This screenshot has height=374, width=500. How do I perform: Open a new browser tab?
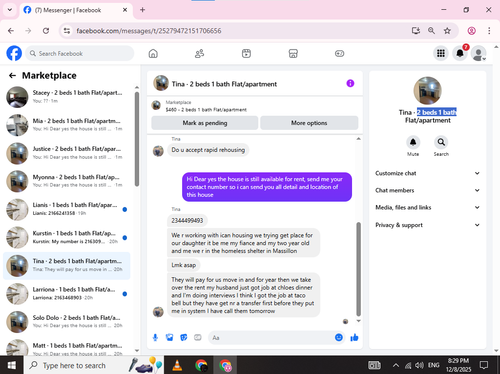(x=142, y=10)
